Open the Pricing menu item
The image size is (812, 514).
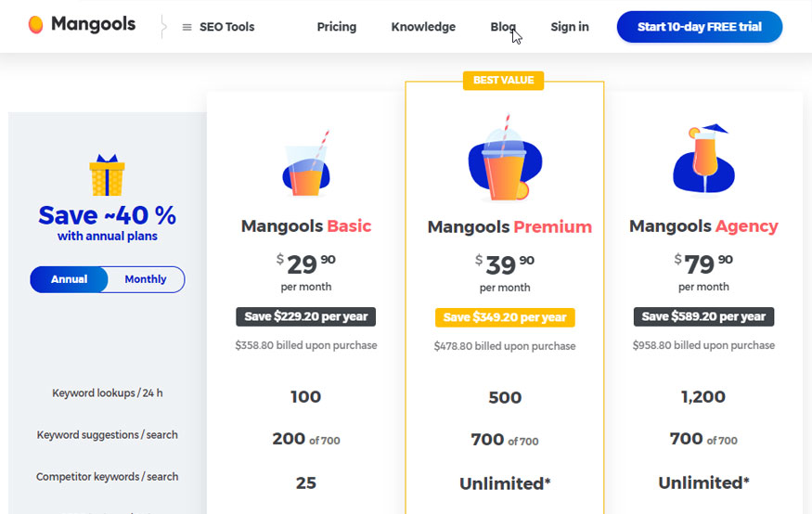[x=337, y=27]
